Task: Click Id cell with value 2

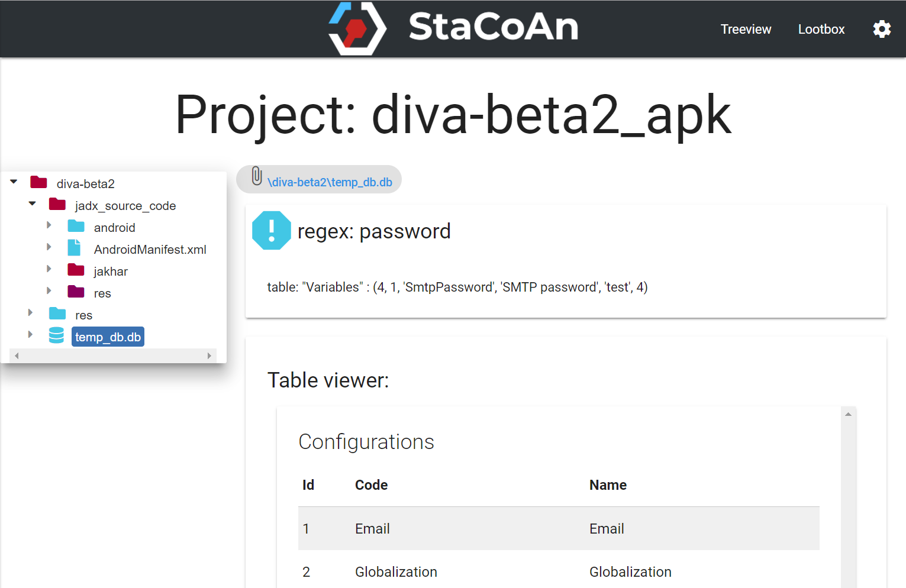Action: pos(306,572)
